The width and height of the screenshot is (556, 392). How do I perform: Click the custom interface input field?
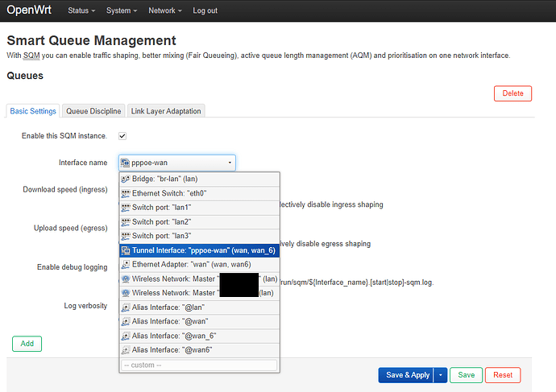(x=199, y=365)
